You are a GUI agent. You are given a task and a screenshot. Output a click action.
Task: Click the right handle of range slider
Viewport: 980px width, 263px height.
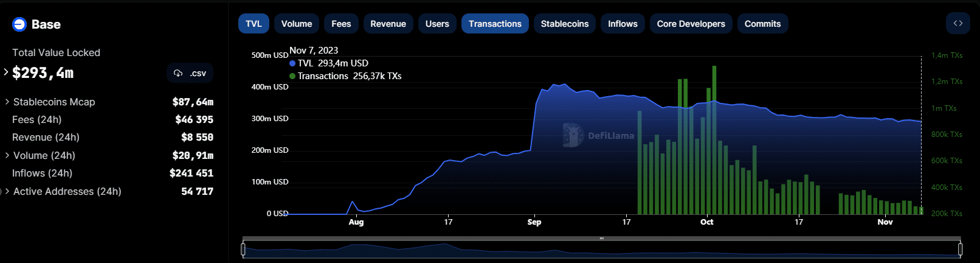click(x=961, y=249)
